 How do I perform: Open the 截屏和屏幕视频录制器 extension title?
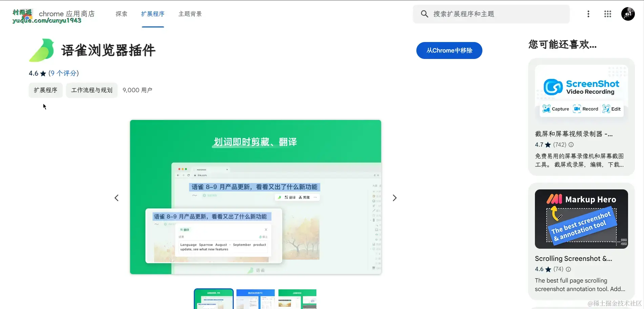tap(574, 134)
